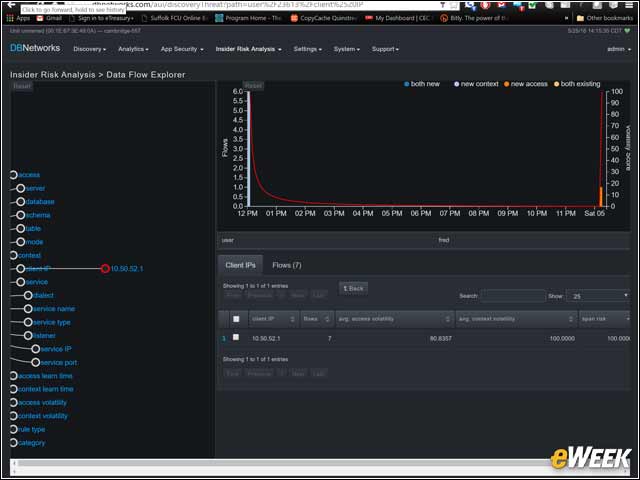Open the Show 25 entries dropdown

[598, 296]
